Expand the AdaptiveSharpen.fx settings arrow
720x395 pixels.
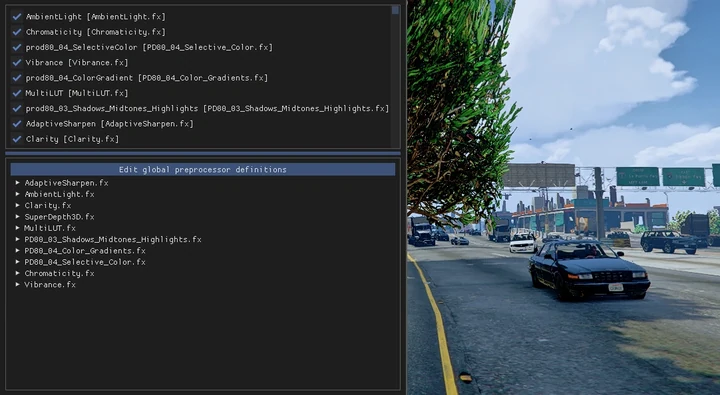17,183
